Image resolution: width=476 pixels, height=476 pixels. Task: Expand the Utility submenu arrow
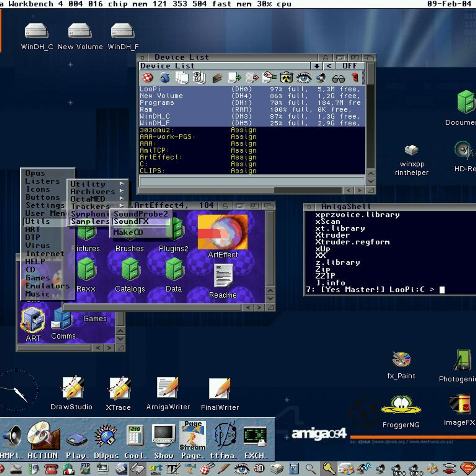point(122,184)
